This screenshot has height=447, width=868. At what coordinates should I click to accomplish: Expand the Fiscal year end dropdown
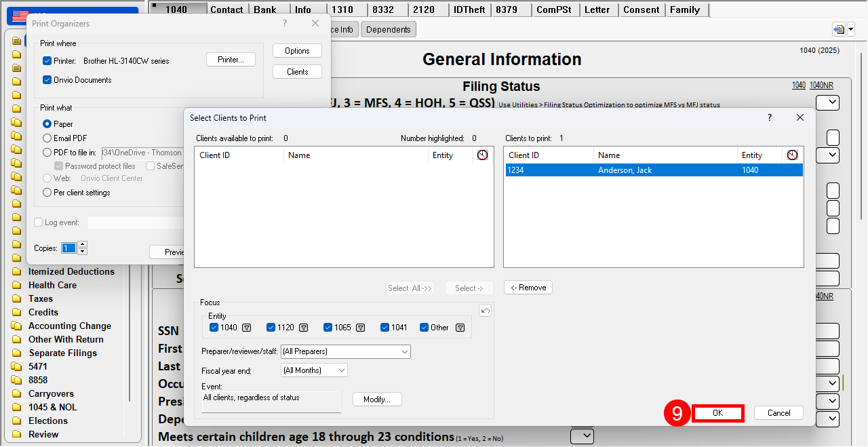(314, 370)
